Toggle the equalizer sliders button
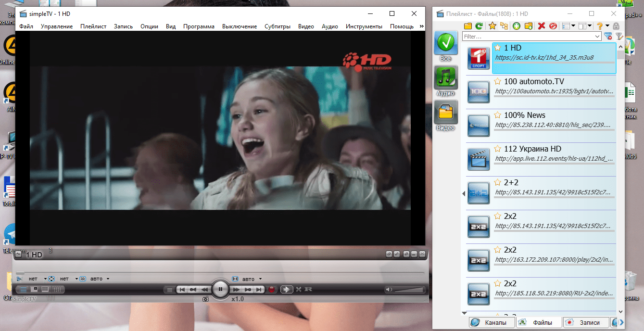 [57, 289]
